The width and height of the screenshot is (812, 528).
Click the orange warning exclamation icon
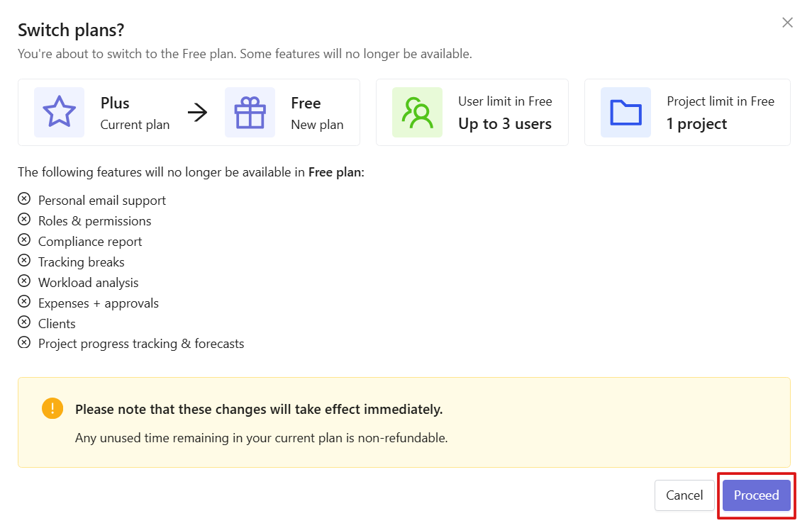(52, 408)
